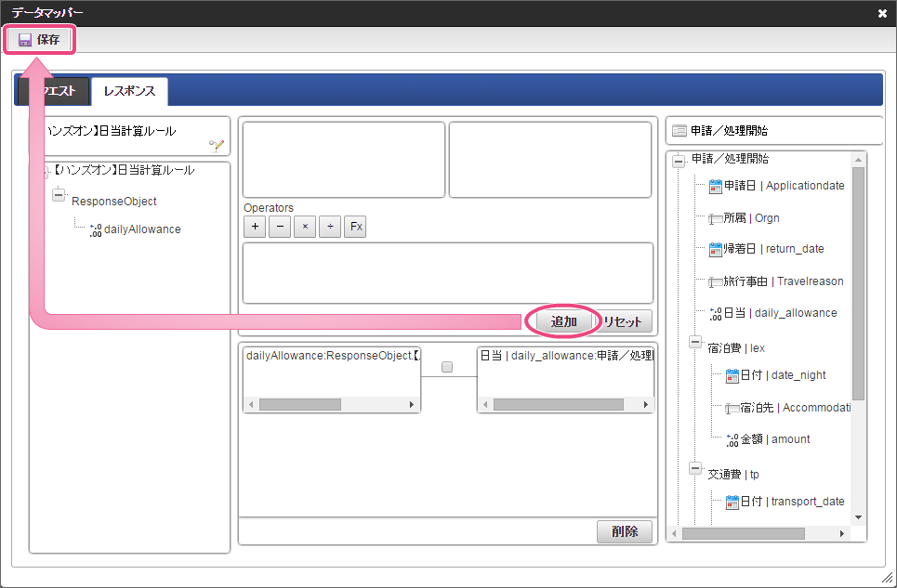Click right arrow of dailyAllowance box scrollbar
The width and height of the screenshot is (897, 588).
pyautogui.click(x=412, y=405)
